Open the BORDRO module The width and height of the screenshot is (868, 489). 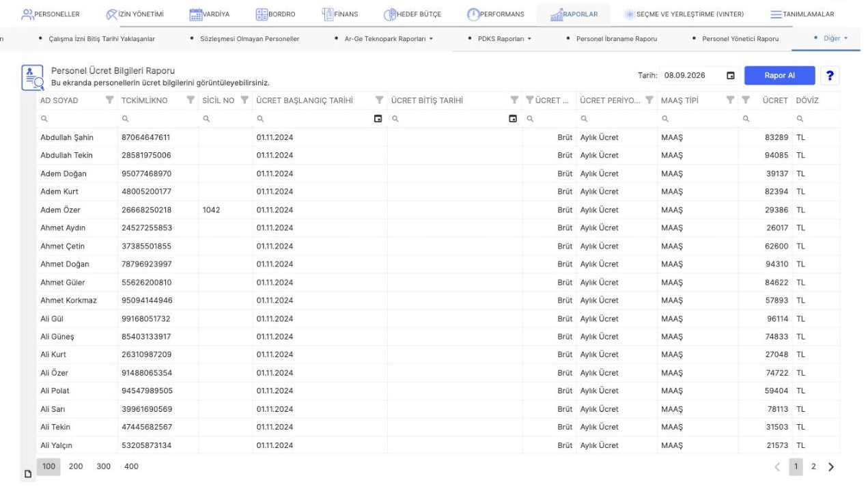point(275,13)
